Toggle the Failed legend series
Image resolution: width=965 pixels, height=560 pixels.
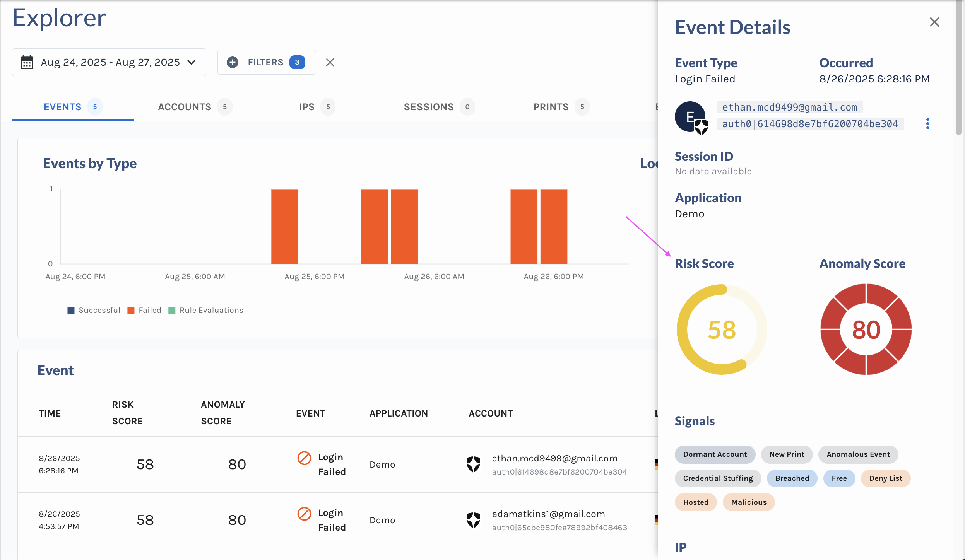click(144, 310)
